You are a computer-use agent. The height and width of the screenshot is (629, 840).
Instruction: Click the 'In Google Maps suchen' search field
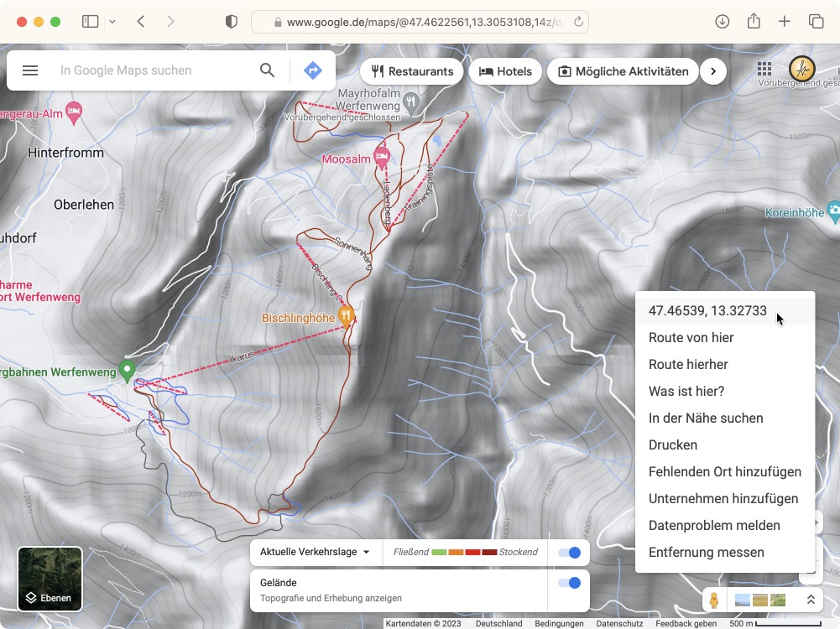coord(151,70)
